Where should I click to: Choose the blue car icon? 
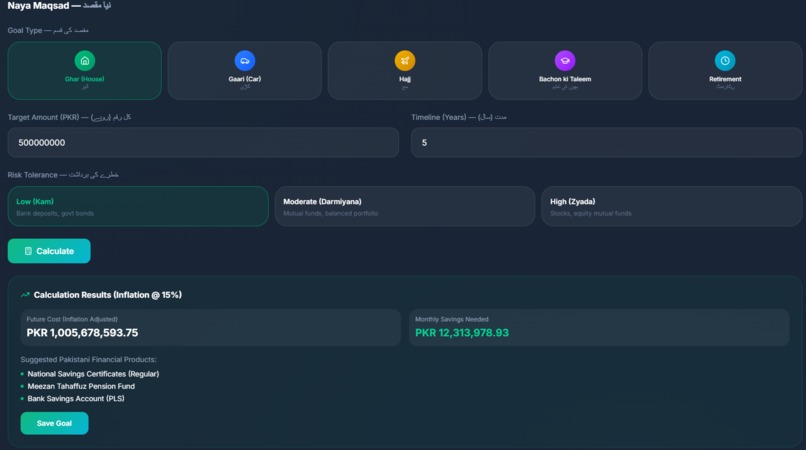[245, 61]
